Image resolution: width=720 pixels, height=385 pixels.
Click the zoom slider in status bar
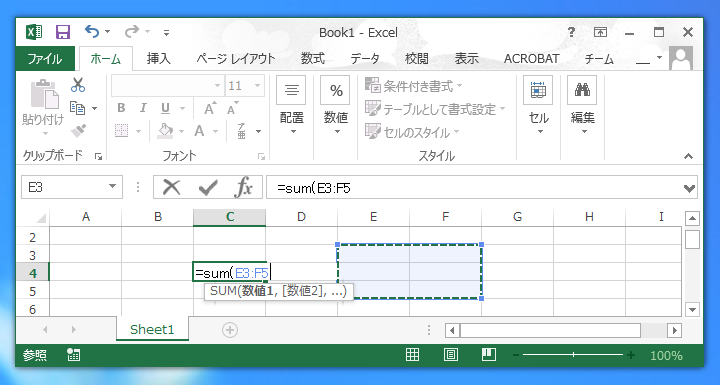(573, 355)
